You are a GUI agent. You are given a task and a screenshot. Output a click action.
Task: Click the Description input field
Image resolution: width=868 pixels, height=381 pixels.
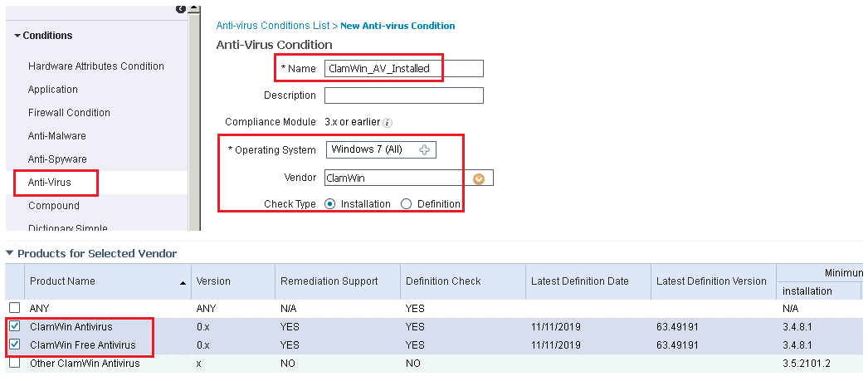[x=403, y=95]
